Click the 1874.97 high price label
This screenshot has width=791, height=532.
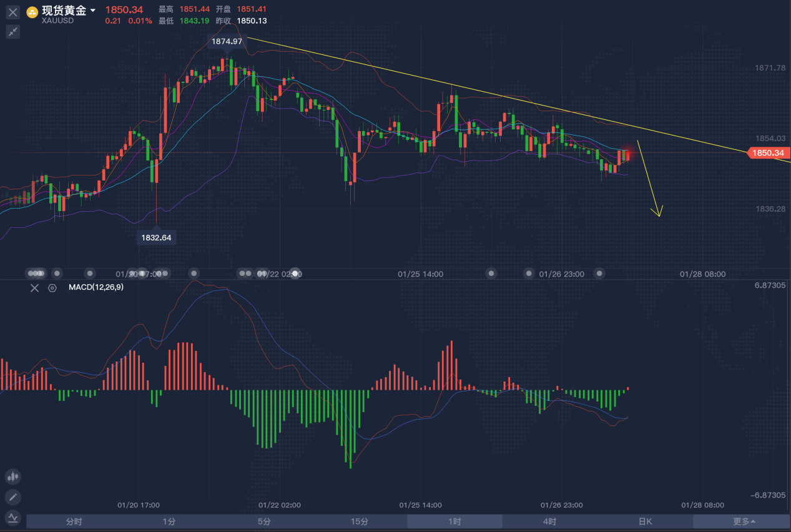[x=226, y=41]
